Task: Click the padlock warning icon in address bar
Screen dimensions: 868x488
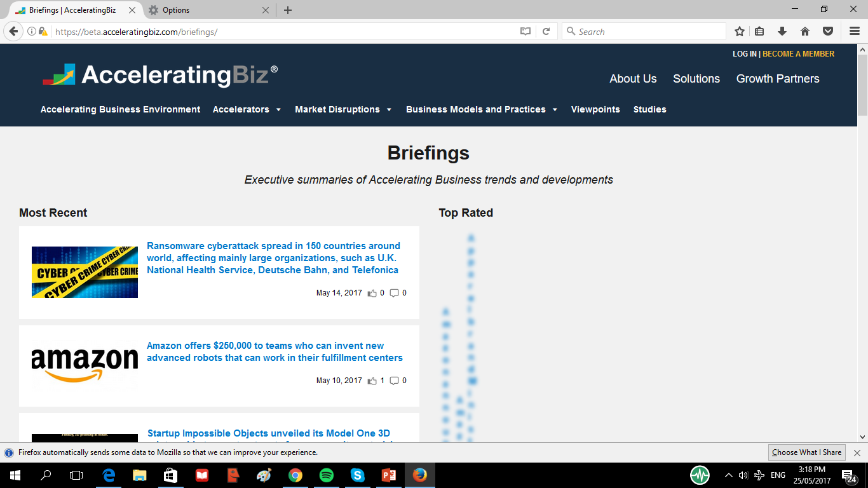Action: (43, 31)
